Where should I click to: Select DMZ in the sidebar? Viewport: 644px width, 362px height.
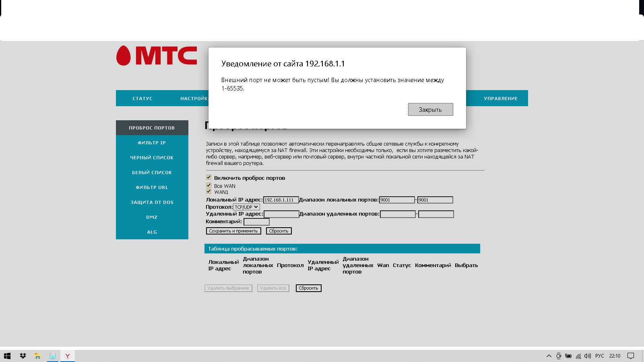(152, 217)
